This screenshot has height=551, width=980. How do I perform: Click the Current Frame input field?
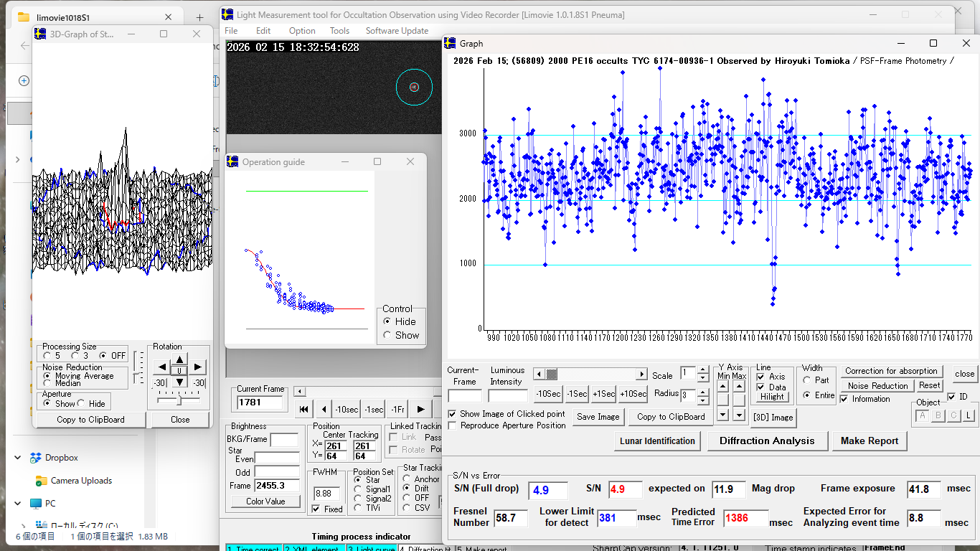260,402
